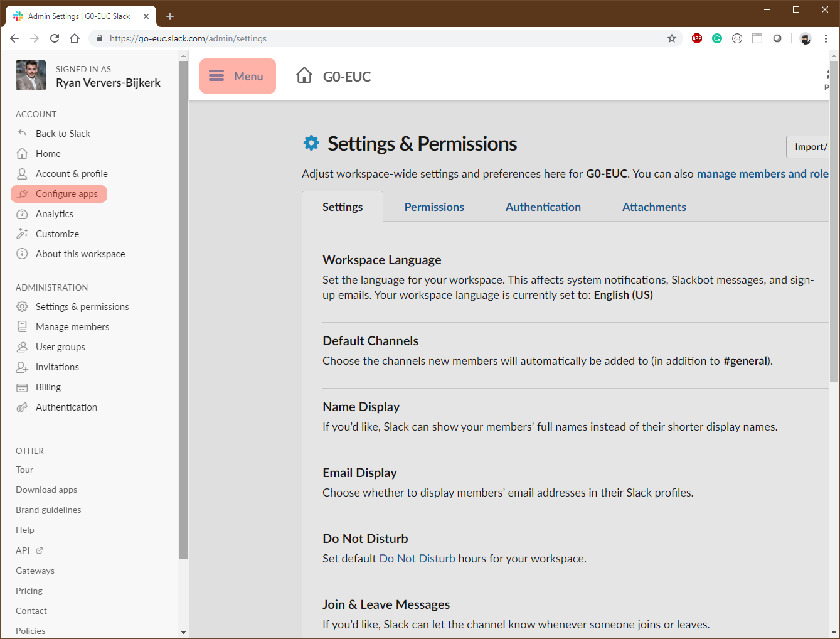Click the browser home button
The image size is (840, 639).
pyautogui.click(x=75, y=38)
